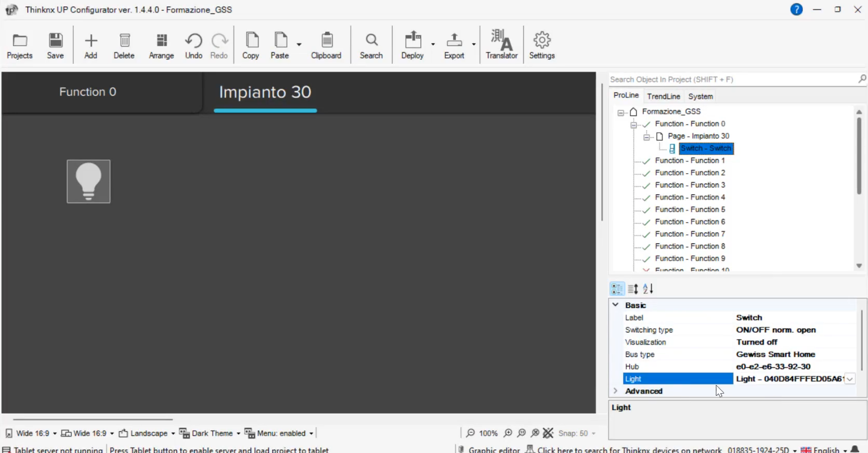
Task: Show properties in categorized view
Action: tap(617, 289)
